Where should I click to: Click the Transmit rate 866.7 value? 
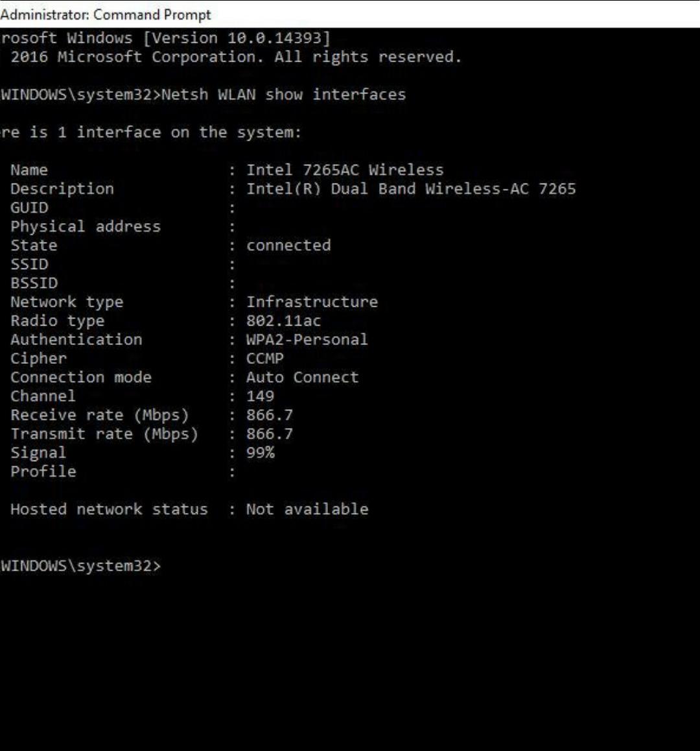(x=269, y=434)
